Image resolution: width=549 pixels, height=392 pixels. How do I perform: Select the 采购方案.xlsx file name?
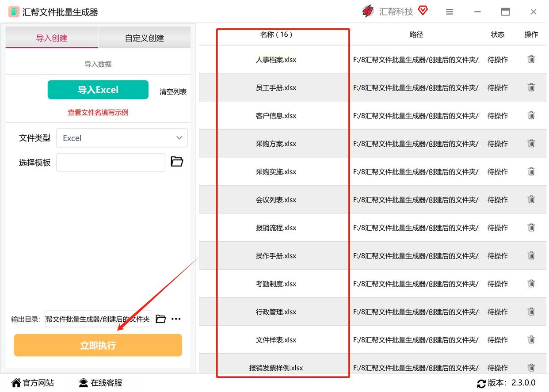coord(276,144)
